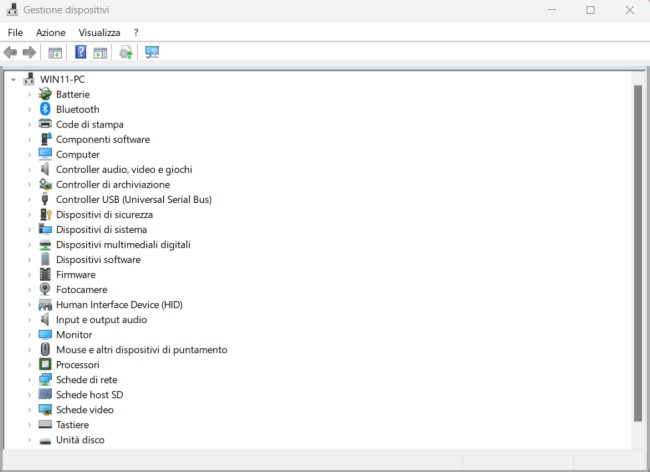Select Mouse e altri dispositivi di puntamento
The width and height of the screenshot is (650, 472).
click(141, 350)
